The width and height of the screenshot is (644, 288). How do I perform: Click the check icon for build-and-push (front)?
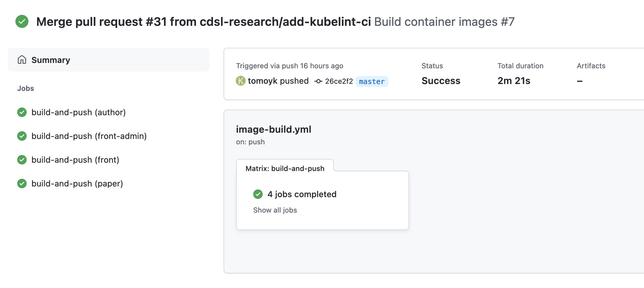tap(22, 160)
